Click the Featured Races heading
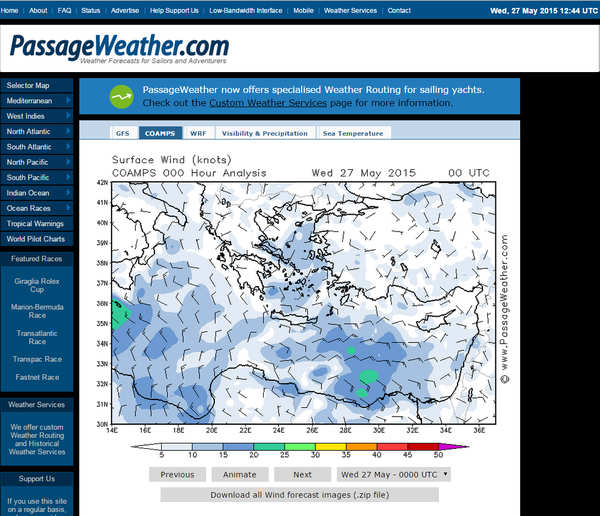Viewport: 600px width, 516px height. (x=36, y=259)
